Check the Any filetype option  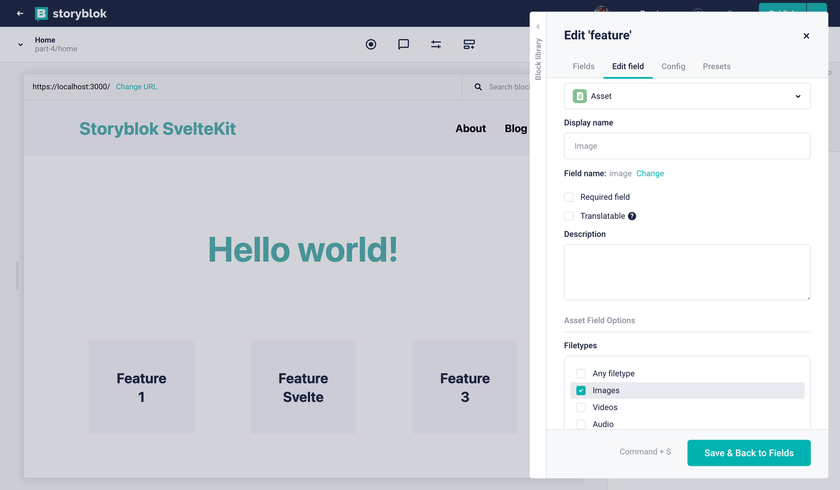(581, 373)
